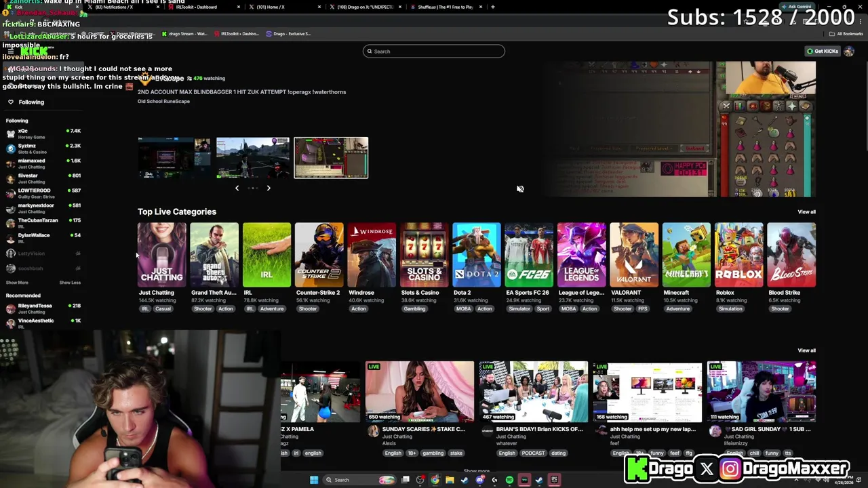Open LOWTIERGOD channel in Following list
Image resolution: width=868 pixels, height=488 pixels.
42,193
